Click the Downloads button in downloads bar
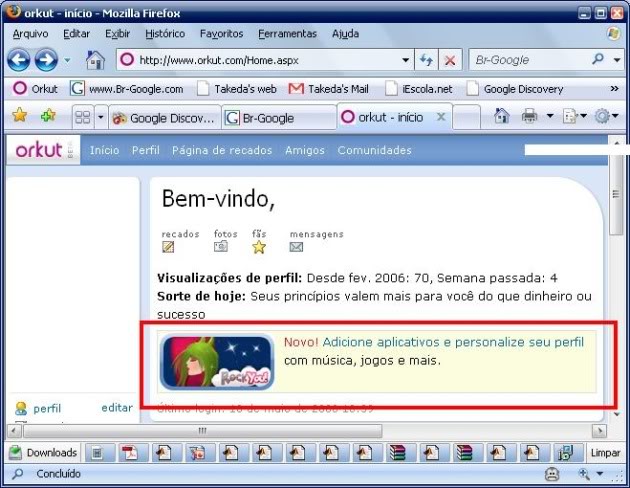The width and height of the screenshot is (630, 488). 43,453
